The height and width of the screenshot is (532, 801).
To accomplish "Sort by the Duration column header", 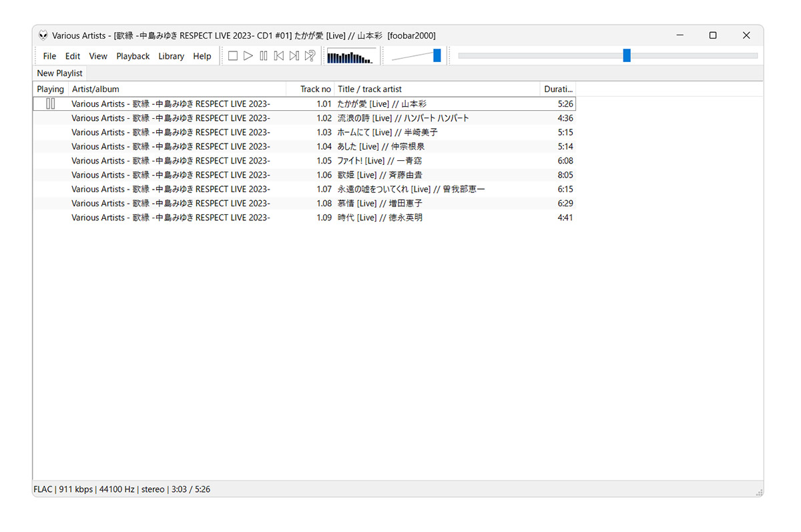I will click(x=557, y=89).
